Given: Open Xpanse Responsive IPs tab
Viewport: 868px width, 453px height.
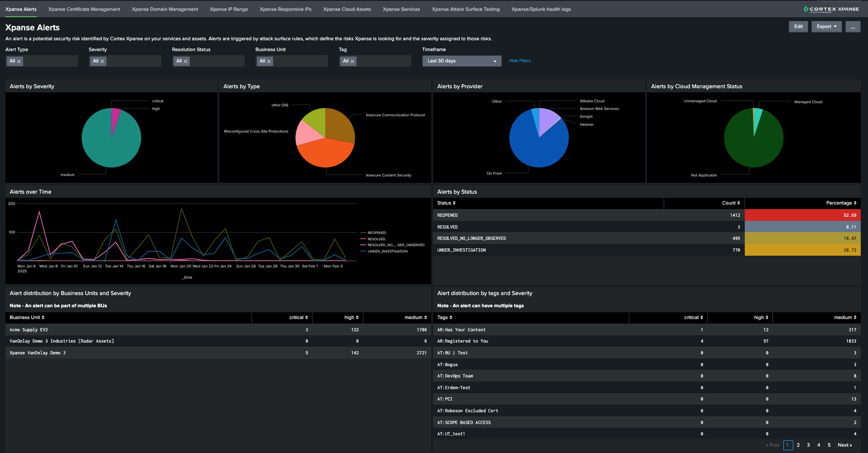Looking at the screenshot, I should [285, 9].
